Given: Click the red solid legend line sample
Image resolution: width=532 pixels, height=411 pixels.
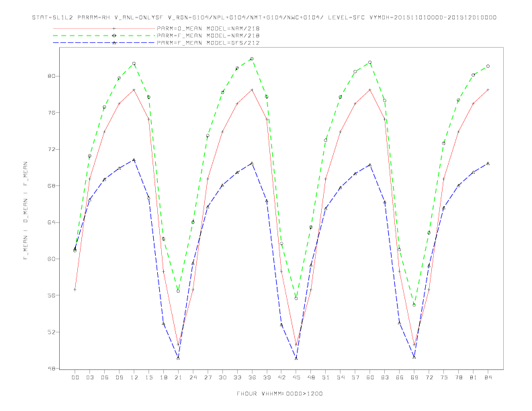Looking at the screenshot, I should 104,28.
